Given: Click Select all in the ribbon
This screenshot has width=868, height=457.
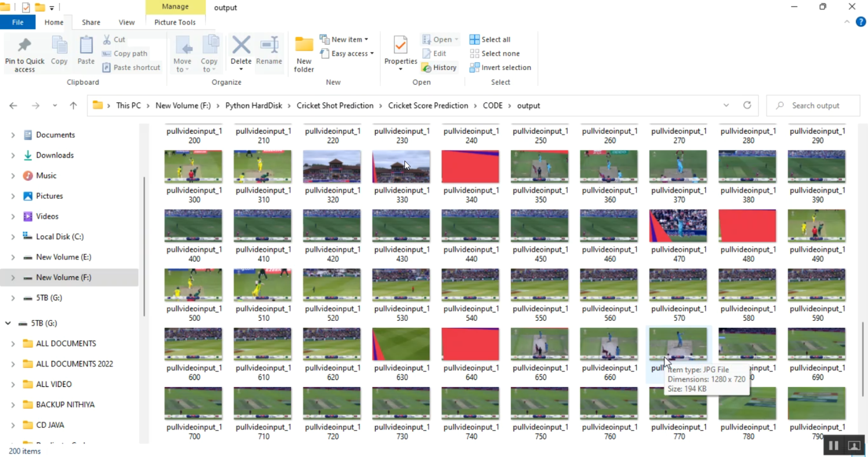Looking at the screenshot, I should pos(490,39).
